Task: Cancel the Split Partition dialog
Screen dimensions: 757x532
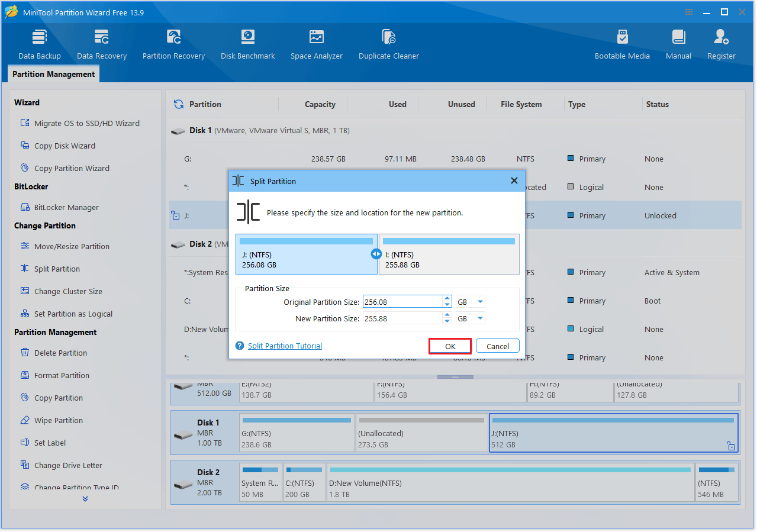Action: coord(498,346)
